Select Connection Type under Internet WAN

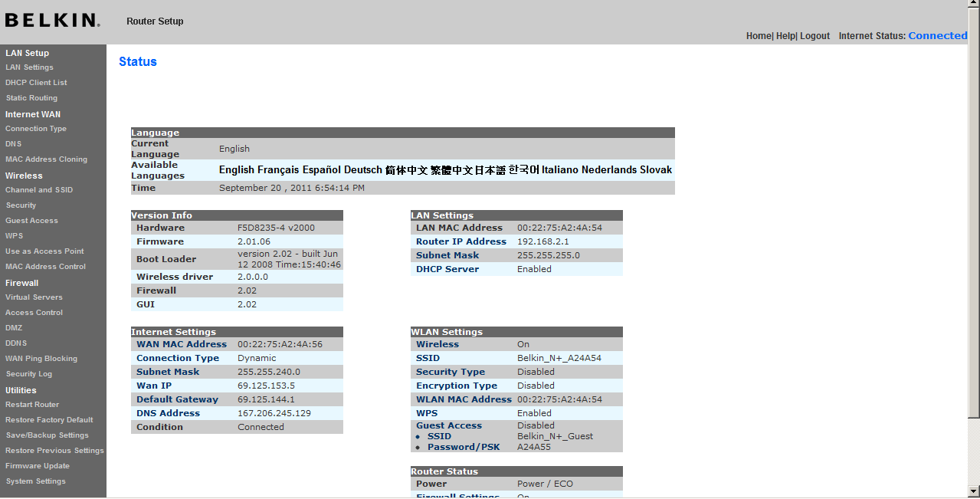[x=35, y=128]
